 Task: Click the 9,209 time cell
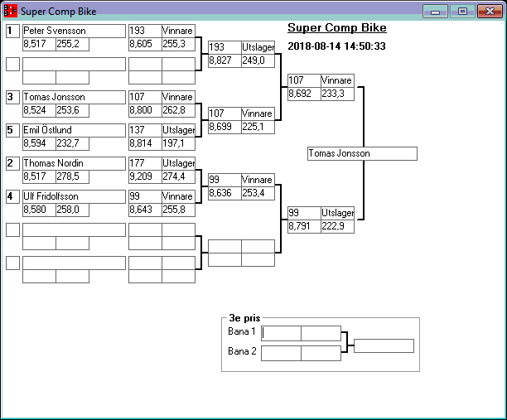(144, 176)
